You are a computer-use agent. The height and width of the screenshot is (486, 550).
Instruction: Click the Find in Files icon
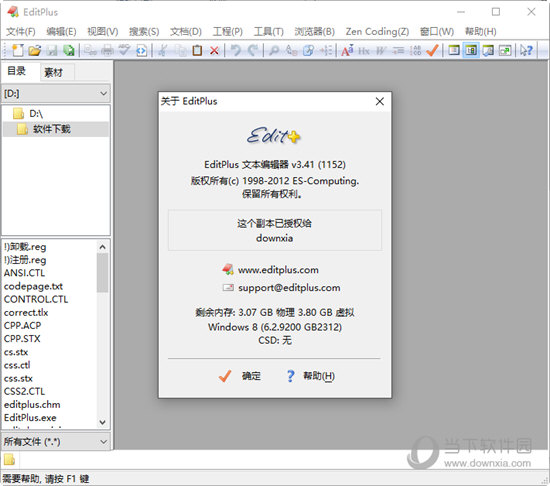click(x=309, y=50)
